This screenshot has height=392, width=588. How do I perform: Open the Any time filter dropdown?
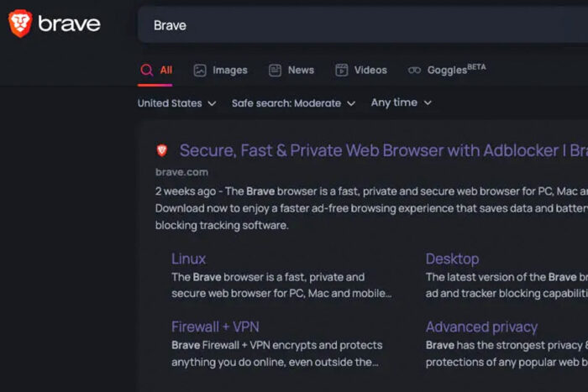tap(402, 102)
